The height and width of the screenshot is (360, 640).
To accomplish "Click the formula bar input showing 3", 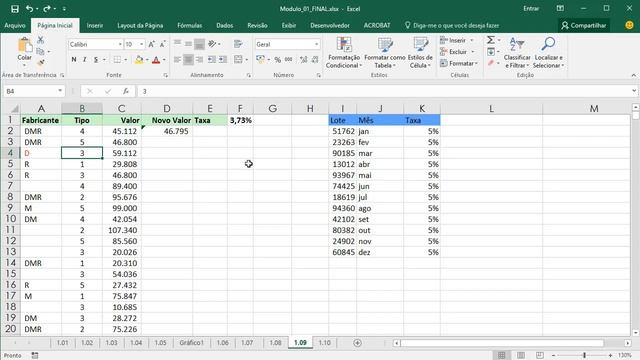I will (384, 91).
